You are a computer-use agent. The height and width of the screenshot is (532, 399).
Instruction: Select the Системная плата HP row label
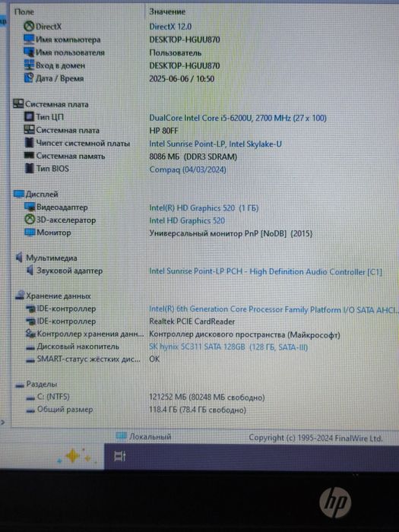pos(68,130)
